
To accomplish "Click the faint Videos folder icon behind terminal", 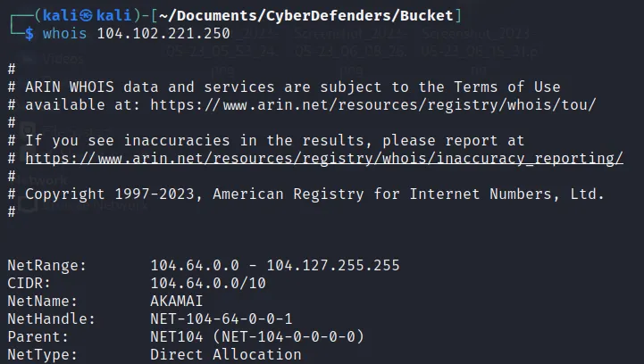I will coord(30,59).
